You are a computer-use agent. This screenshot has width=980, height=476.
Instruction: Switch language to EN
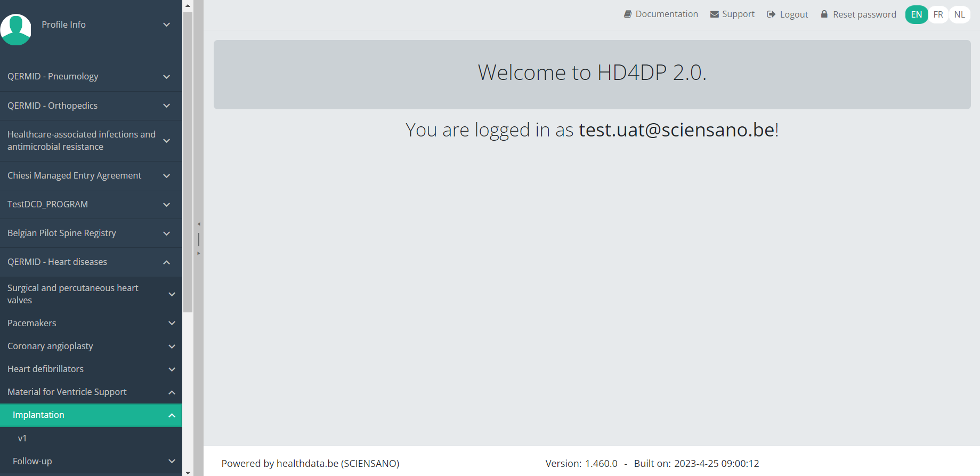tap(916, 14)
